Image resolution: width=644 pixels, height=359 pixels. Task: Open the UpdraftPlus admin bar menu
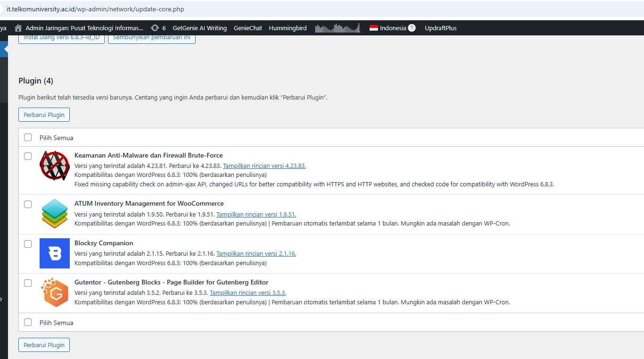(440, 28)
